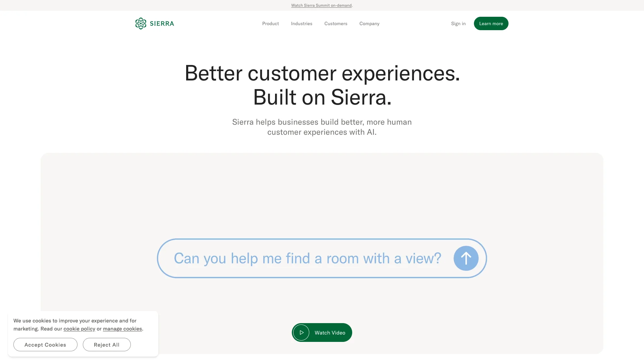
Task: Click the play triangle icon beside Watch Video
Action: point(301,333)
